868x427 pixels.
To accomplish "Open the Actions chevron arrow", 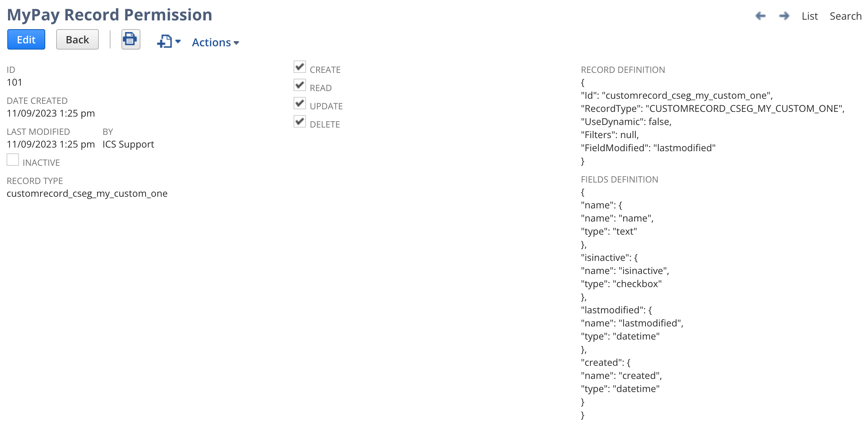I will [236, 43].
